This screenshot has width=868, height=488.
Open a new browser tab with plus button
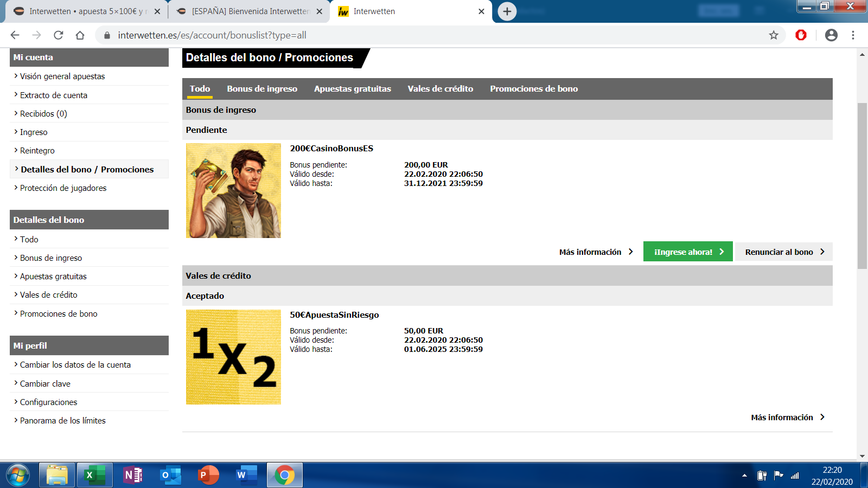(x=507, y=11)
